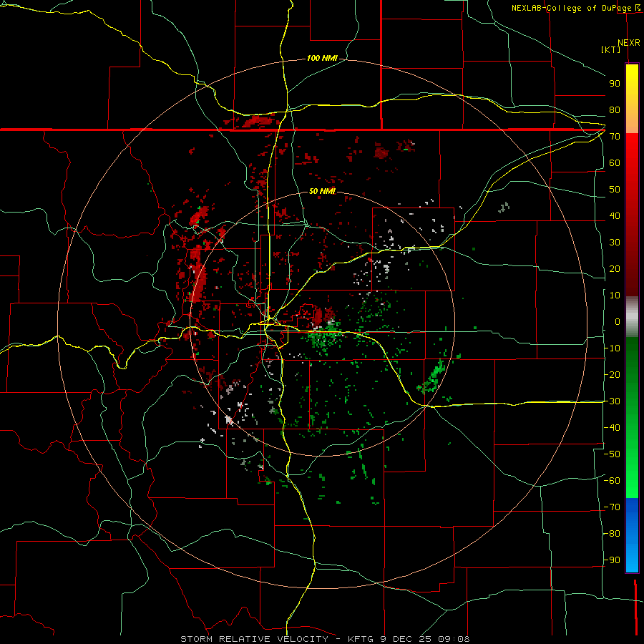Click the '50 NMI' range ring label
The height and width of the screenshot is (644, 644).
click(x=322, y=191)
